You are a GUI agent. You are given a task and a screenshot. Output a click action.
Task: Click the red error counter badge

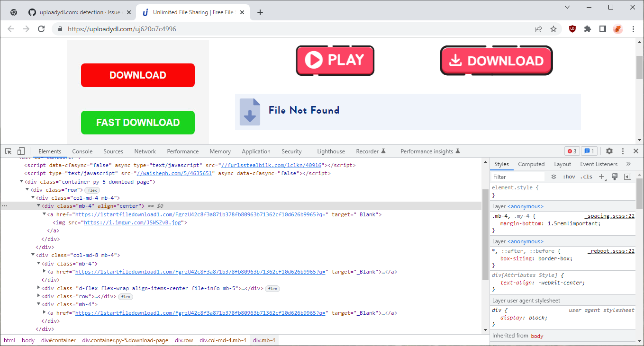click(x=572, y=151)
